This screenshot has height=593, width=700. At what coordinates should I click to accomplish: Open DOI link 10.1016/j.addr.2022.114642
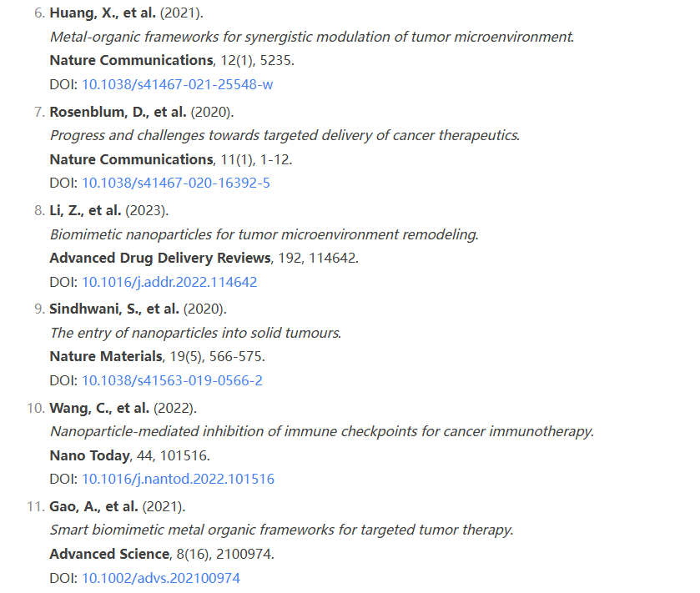169,282
